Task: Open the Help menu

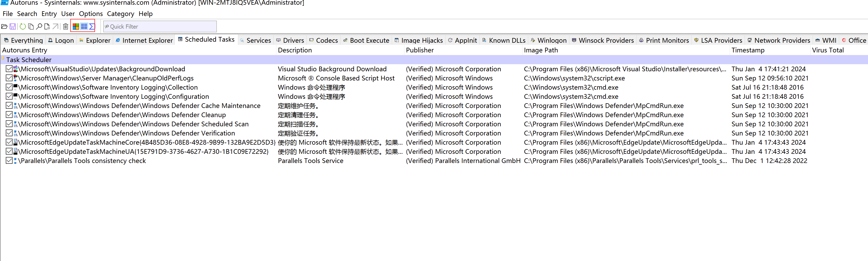Action: point(146,14)
